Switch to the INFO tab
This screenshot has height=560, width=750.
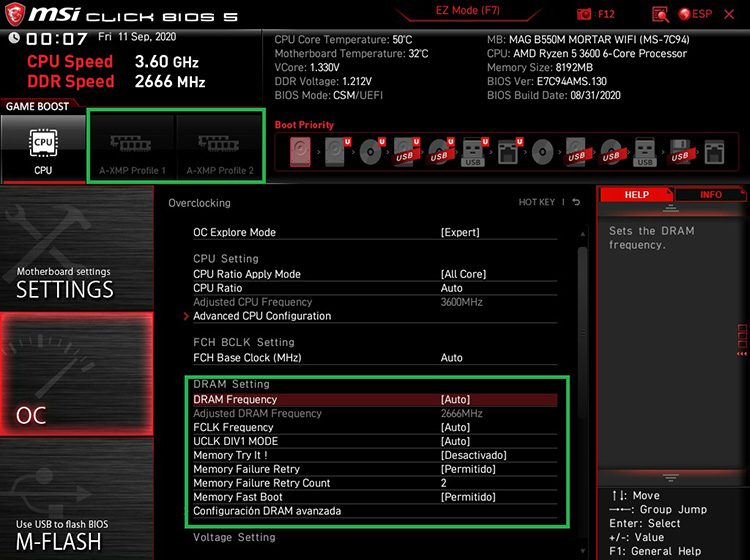tap(711, 194)
